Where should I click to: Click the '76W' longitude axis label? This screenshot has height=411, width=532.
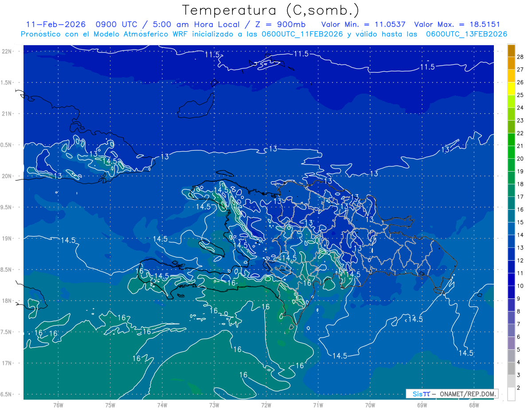pyautogui.click(x=58, y=405)
